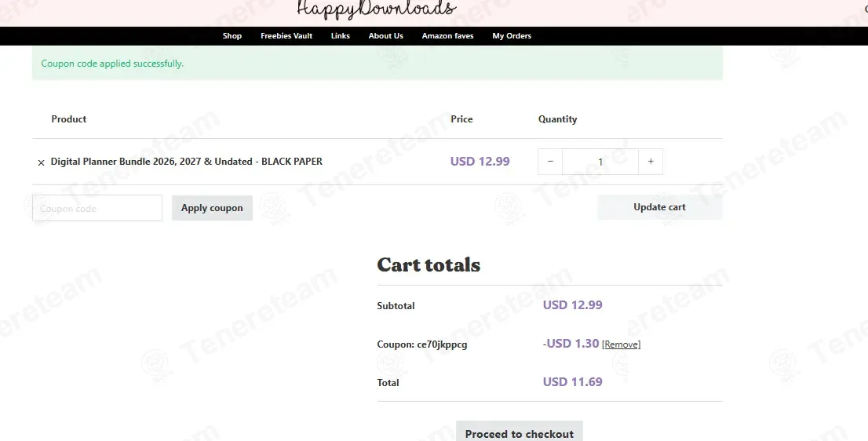The image size is (868, 441).
Task: Click the item price 'USD 12.99' in product row
Action: coord(480,162)
